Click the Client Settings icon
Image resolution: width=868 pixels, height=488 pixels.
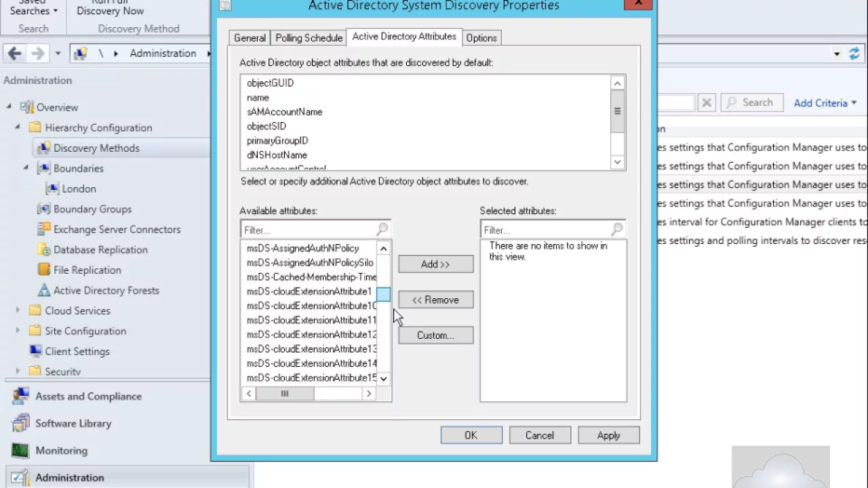tap(35, 351)
